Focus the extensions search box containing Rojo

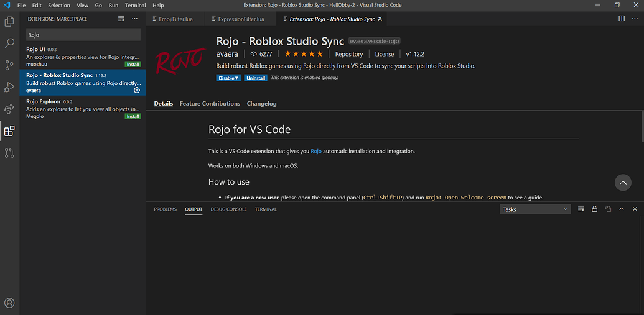click(83, 35)
